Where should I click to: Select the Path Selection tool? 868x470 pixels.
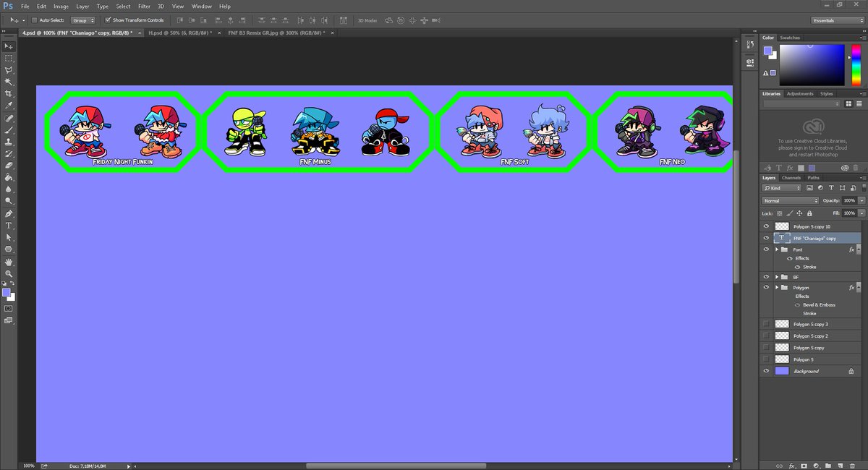pos(9,237)
